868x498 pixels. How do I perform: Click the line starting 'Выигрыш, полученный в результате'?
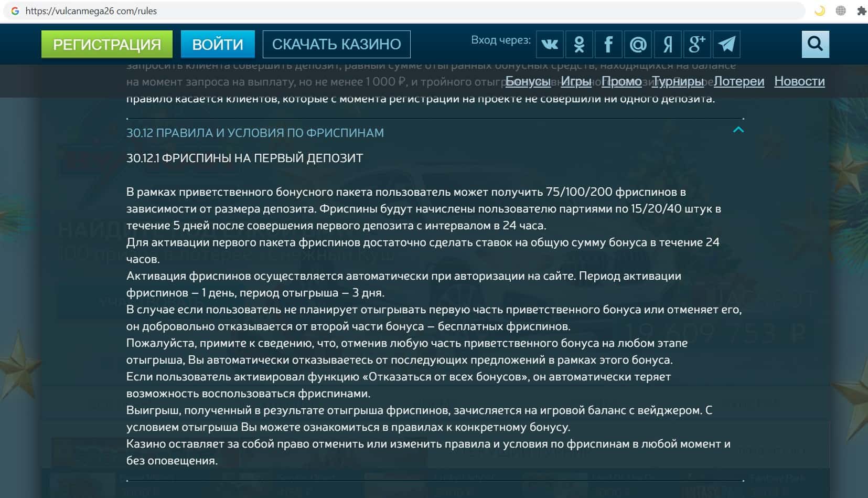[419, 410]
